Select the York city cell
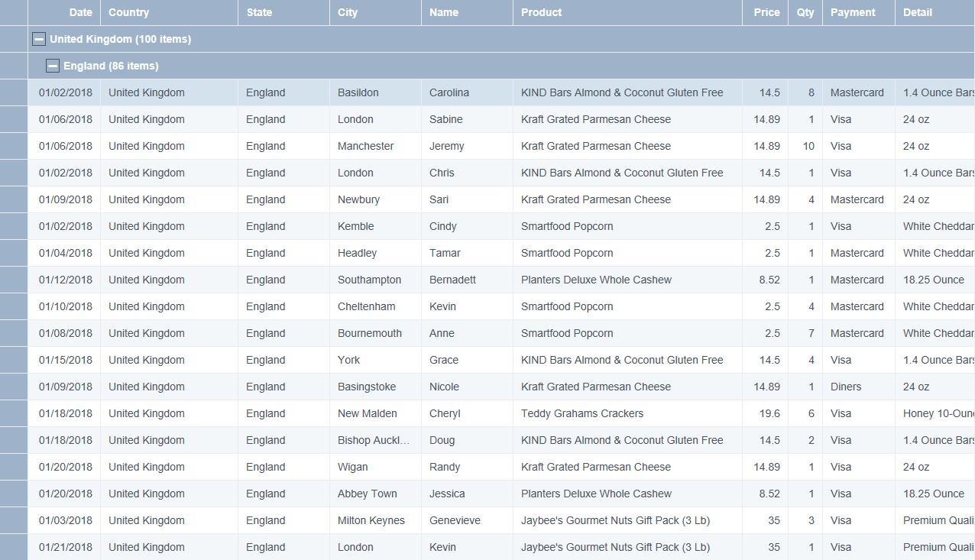The height and width of the screenshot is (560, 975). (375, 360)
